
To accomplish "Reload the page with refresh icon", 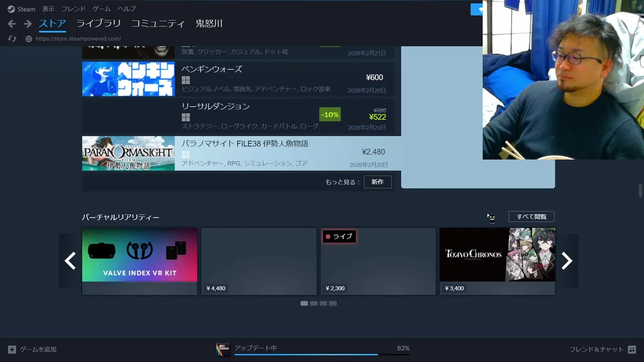I will (13, 39).
